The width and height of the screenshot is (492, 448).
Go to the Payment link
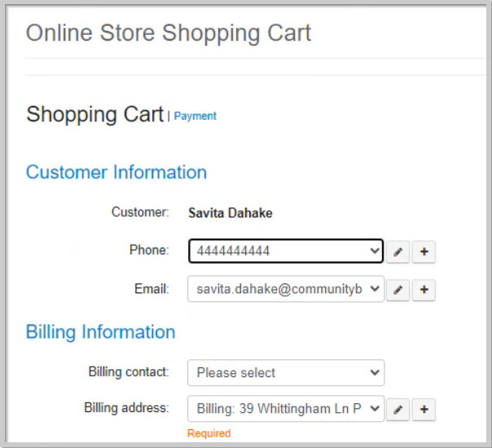click(195, 116)
